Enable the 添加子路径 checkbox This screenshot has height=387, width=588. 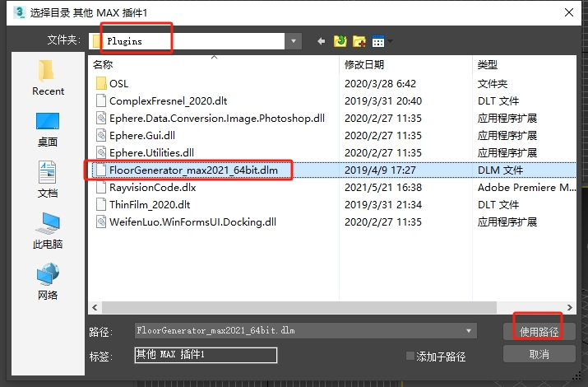tap(410, 356)
